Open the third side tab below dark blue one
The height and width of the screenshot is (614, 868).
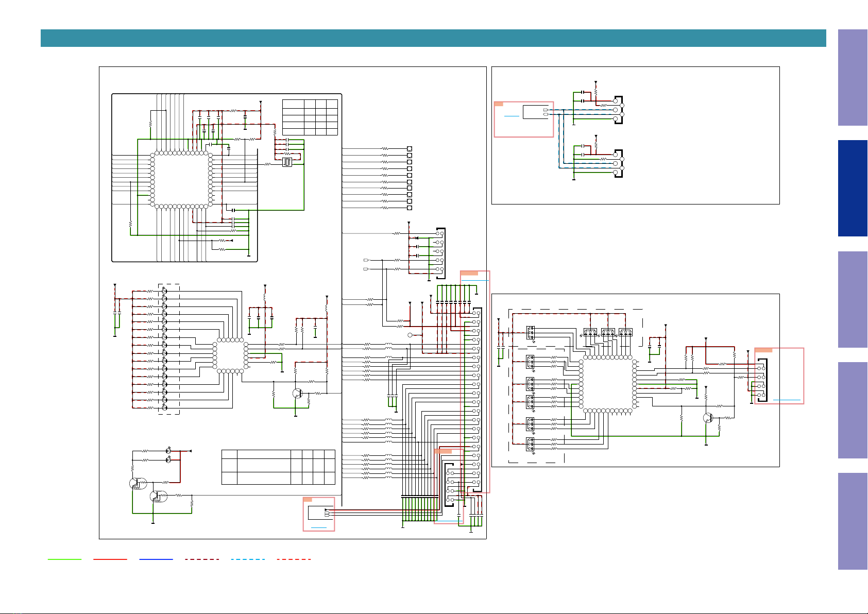coord(853,521)
